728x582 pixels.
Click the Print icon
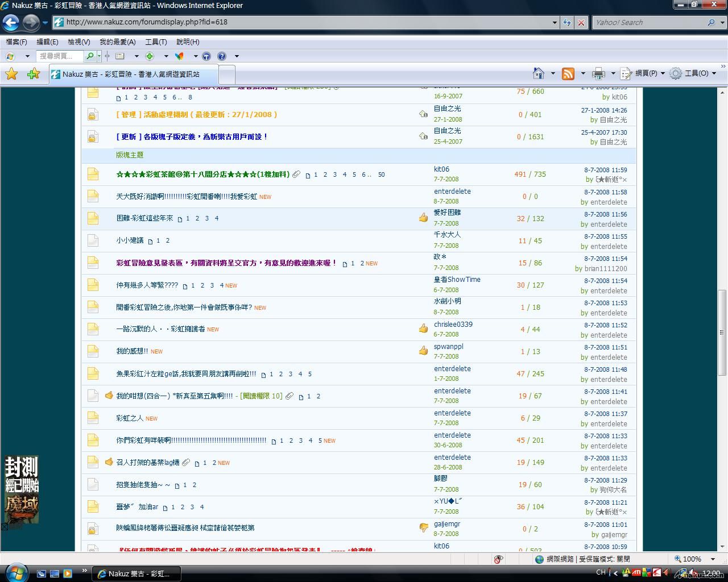coord(598,73)
